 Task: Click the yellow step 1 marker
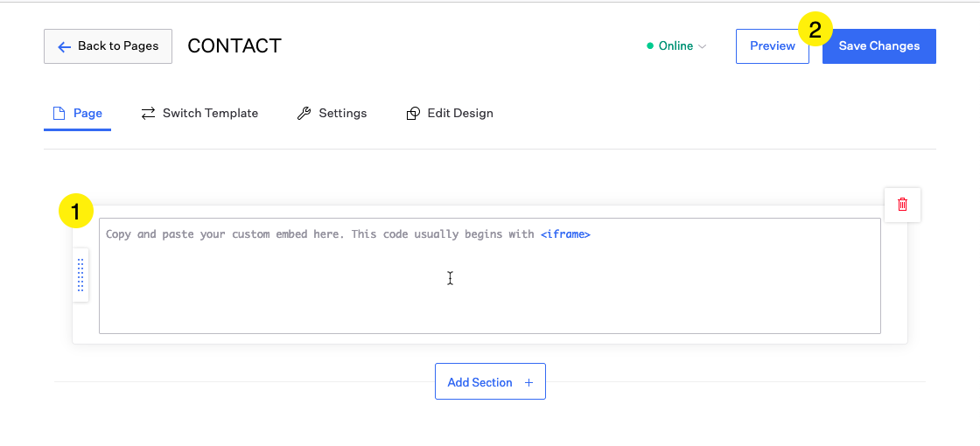tap(75, 211)
